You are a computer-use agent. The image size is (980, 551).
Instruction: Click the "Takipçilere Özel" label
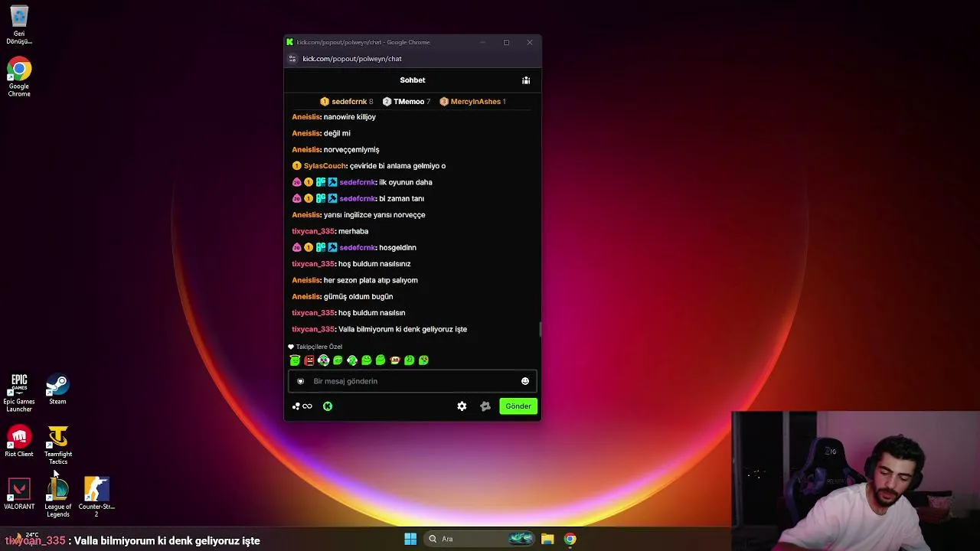[319, 347]
